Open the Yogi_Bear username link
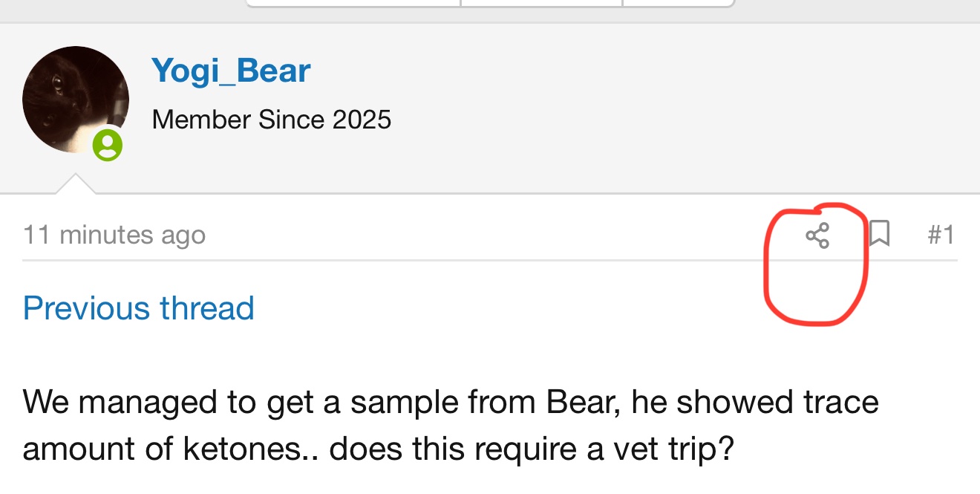The height and width of the screenshot is (494, 980). click(x=231, y=71)
